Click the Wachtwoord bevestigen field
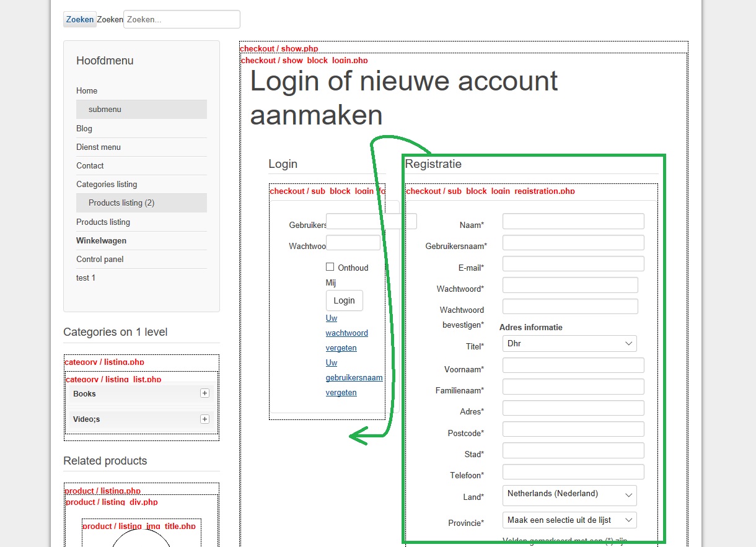Viewport: 756px width, 547px height. coord(570,307)
